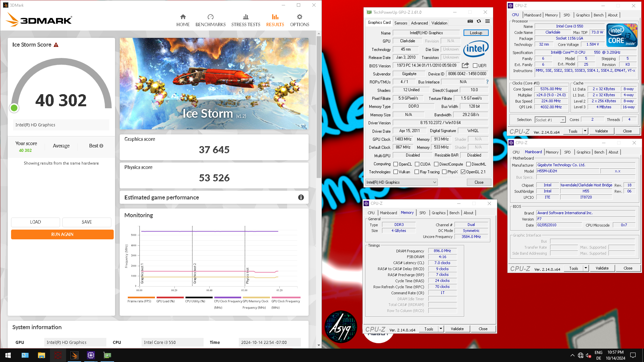Open RESULTS section in 3DMark
The image size is (644, 362).
[x=275, y=20]
